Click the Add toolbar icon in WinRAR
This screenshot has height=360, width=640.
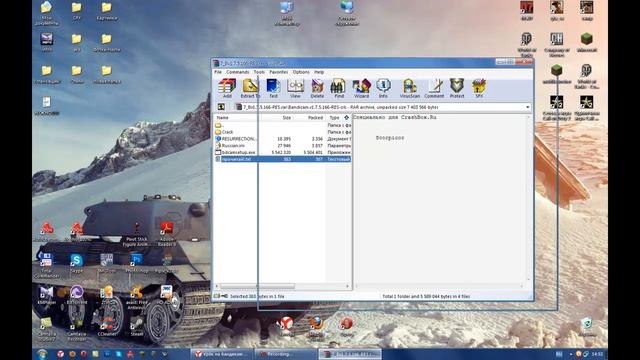(x=227, y=88)
